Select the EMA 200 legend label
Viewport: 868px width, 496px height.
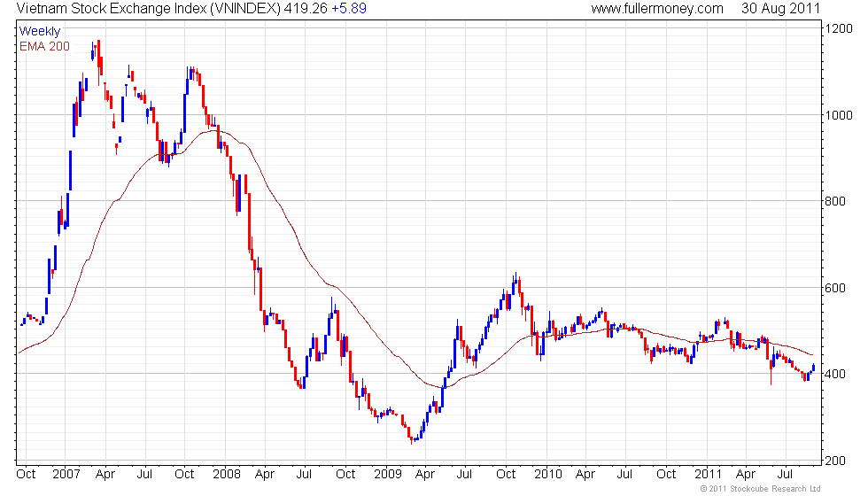tap(44, 46)
